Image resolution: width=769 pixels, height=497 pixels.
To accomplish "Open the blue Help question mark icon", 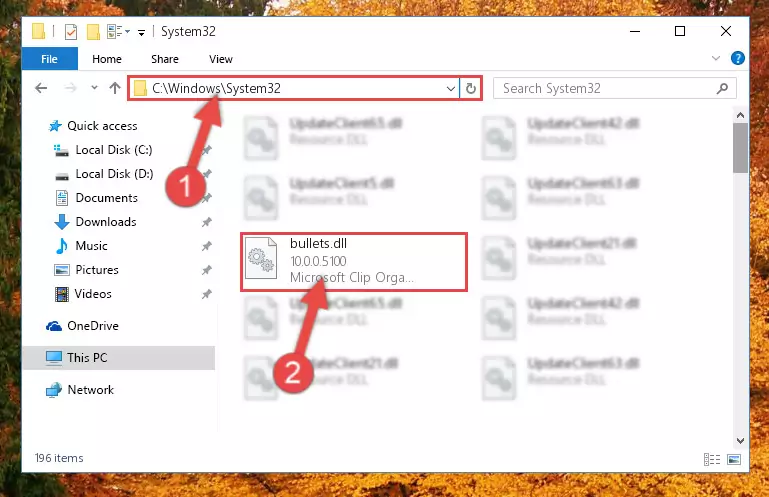I will click(737, 58).
